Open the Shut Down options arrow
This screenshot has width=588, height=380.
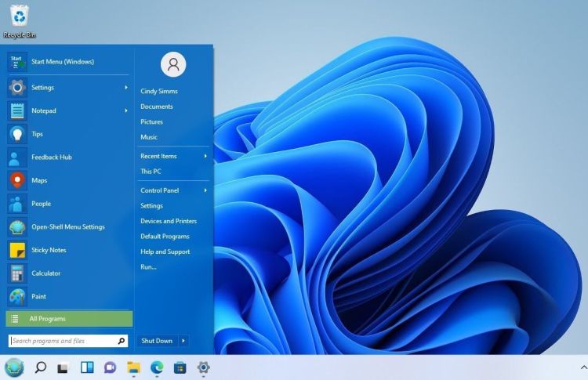point(183,341)
